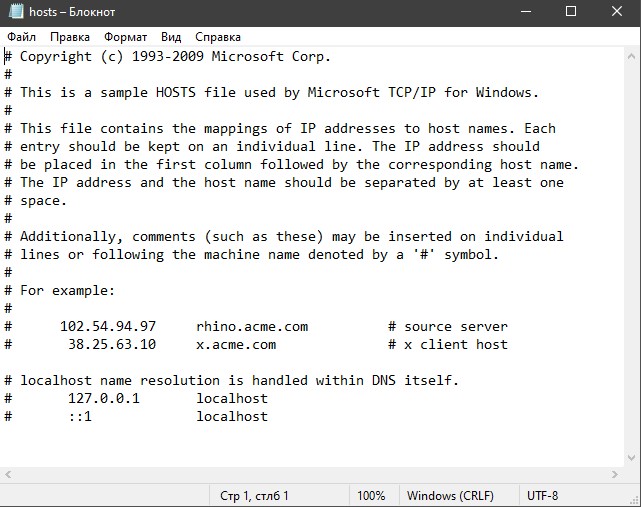Viewport: 641px width, 507px height.
Task: Open the Справка menu
Action: tap(217, 37)
